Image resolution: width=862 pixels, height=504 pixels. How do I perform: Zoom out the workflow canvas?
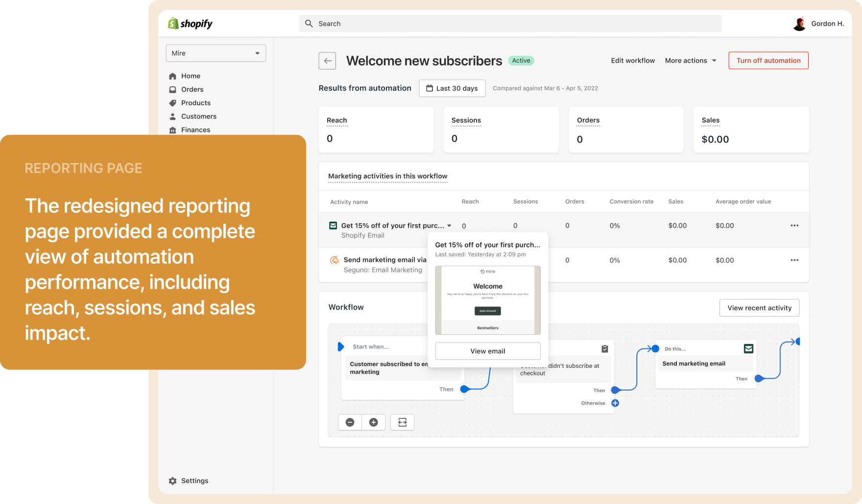350,422
